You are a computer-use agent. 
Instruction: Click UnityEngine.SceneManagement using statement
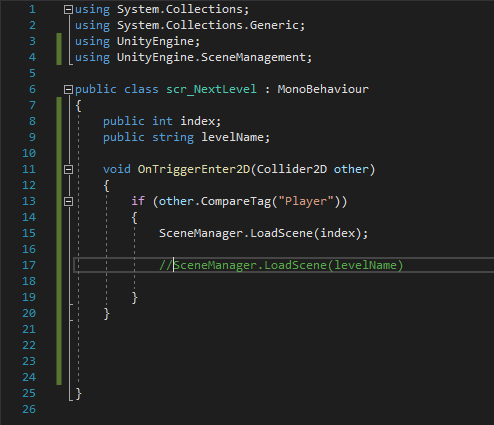(x=214, y=57)
